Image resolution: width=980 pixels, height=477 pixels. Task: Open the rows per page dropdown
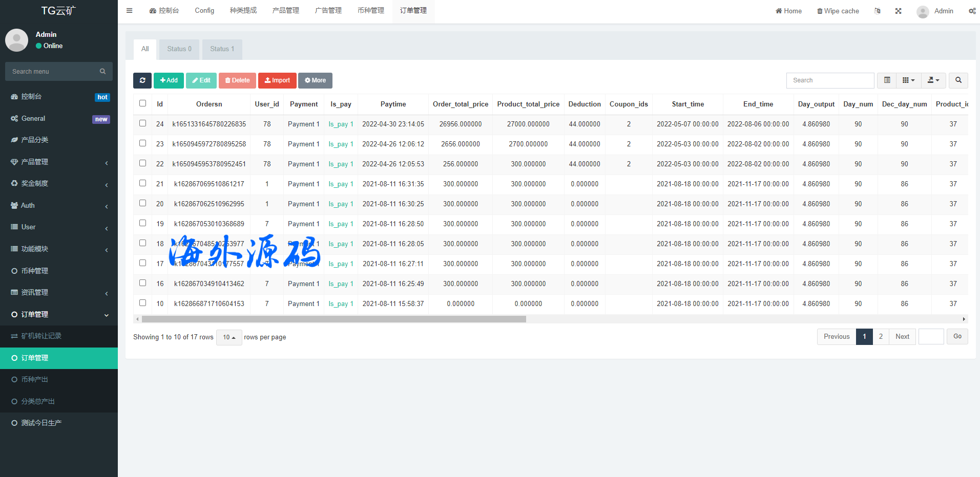(229, 337)
